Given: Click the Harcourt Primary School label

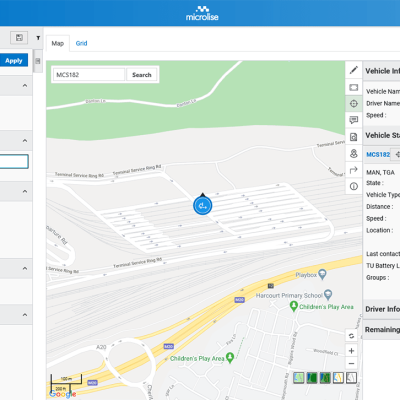Looking at the screenshot, I should pos(289,295).
